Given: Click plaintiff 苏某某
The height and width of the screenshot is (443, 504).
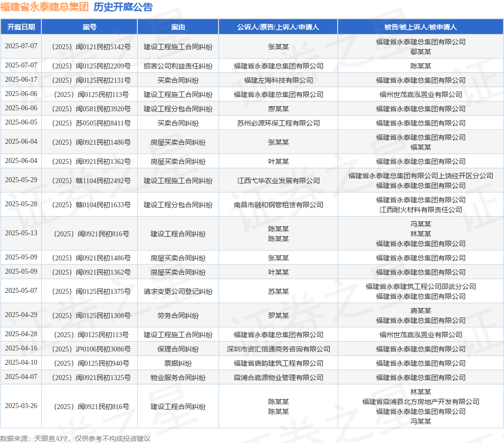Looking at the screenshot, I should coord(279,291).
